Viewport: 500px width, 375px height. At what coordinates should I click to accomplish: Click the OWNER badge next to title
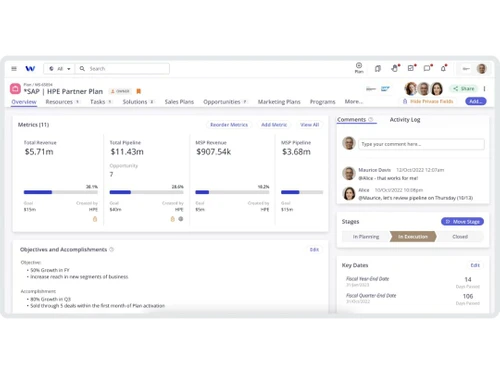[120, 91]
